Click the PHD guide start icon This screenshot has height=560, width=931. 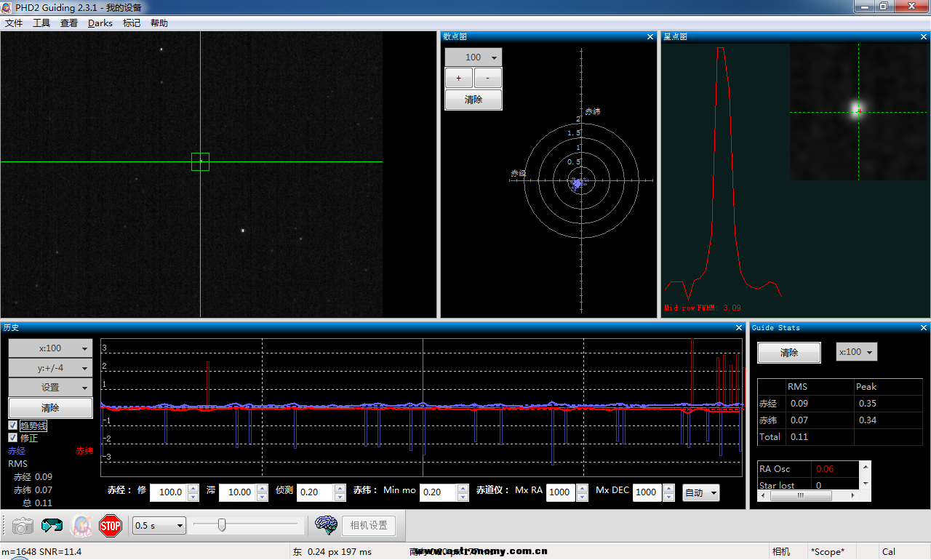tap(81, 525)
